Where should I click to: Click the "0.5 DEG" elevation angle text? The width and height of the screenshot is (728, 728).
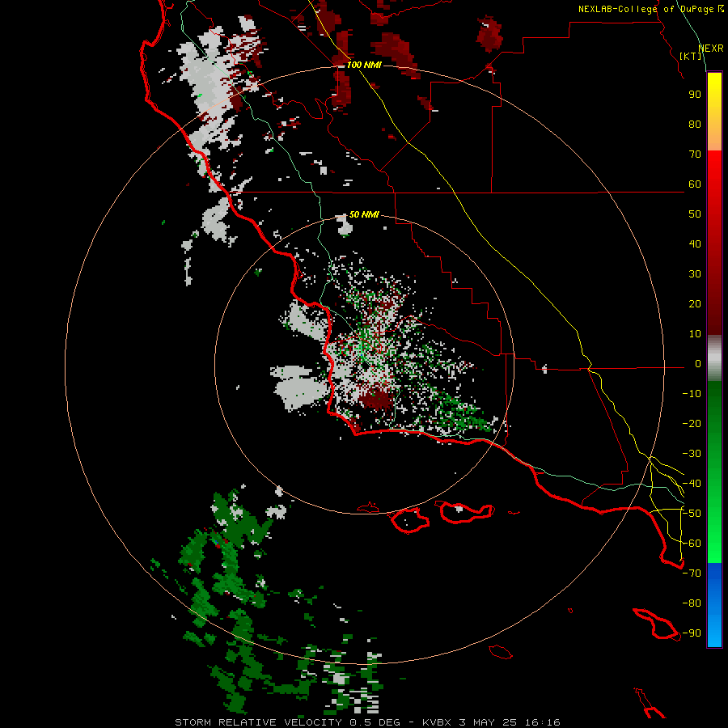pos(375,722)
